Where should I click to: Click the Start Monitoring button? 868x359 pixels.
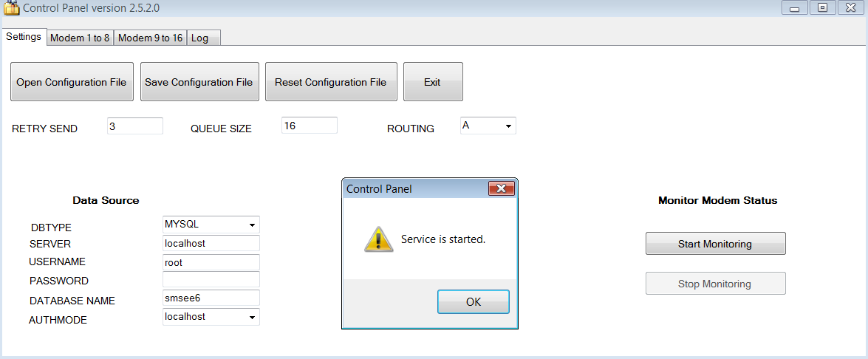pyautogui.click(x=715, y=244)
